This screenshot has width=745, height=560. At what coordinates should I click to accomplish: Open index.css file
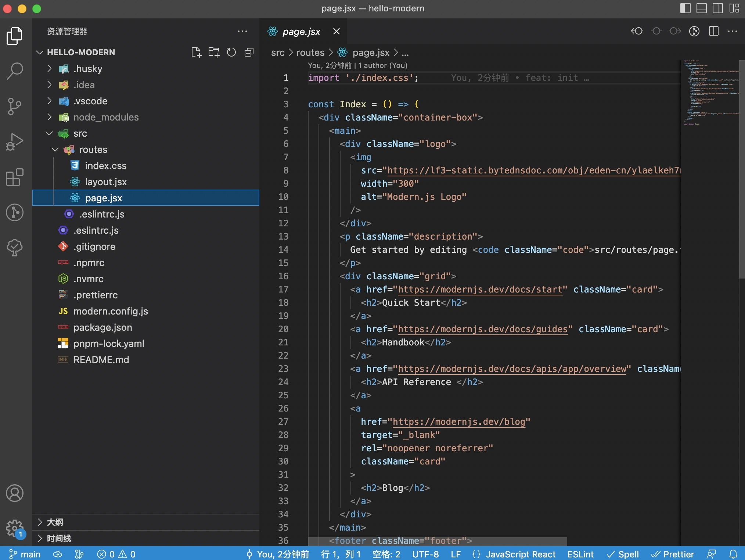click(146, 166)
